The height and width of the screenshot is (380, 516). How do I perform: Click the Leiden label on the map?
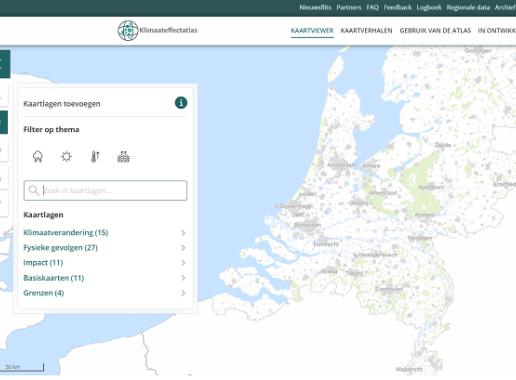[x=308, y=193]
